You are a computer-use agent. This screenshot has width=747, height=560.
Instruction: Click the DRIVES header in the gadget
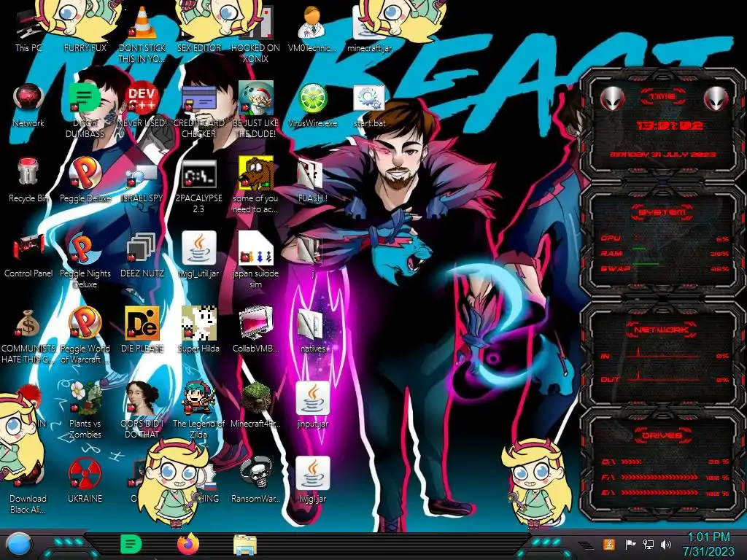(x=662, y=435)
